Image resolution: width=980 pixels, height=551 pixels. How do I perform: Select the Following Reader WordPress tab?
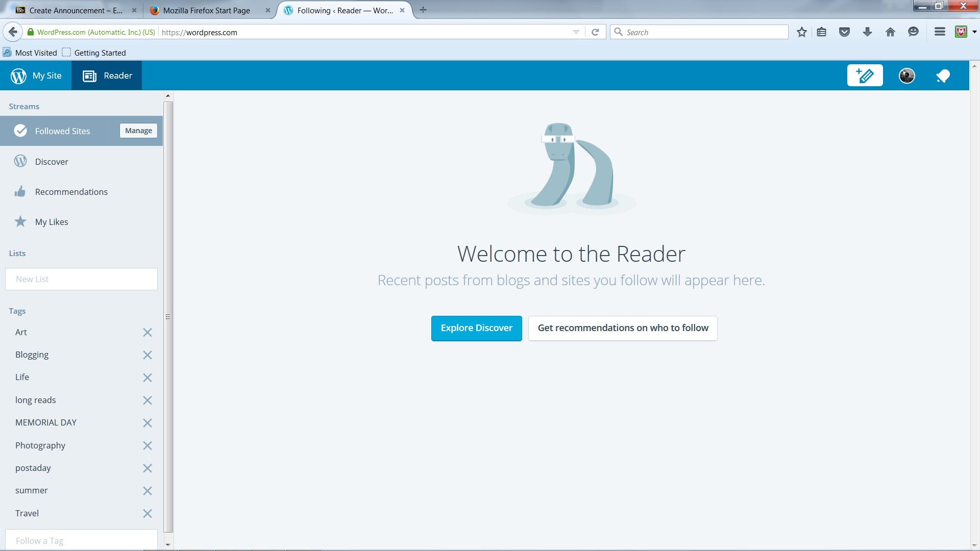pyautogui.click(x=345, y=10)
